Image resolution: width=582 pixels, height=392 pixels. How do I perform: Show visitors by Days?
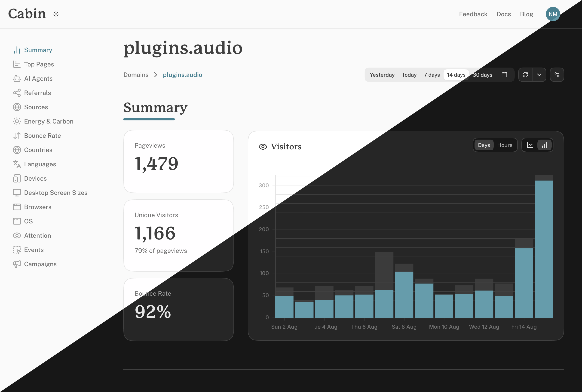point(484,145)
